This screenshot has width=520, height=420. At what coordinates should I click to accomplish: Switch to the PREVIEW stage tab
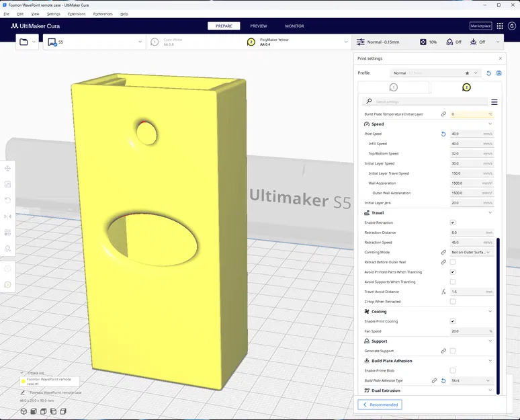click(x=259, y=26)
